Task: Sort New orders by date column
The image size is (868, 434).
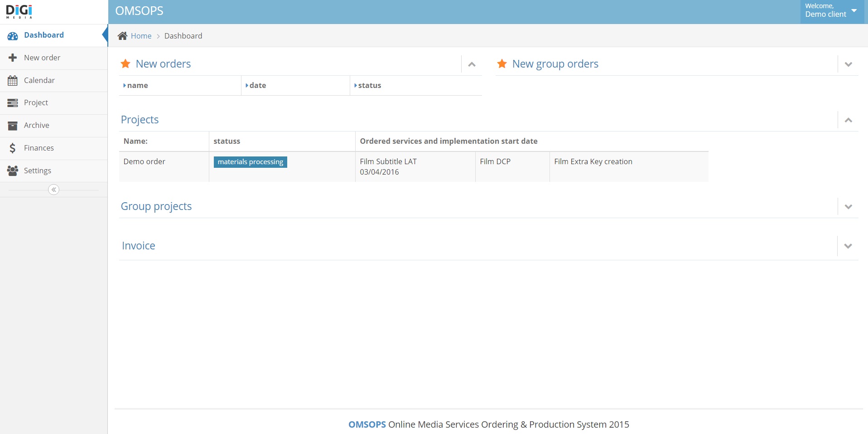Action: pyautogui.click(x=257, y=85)
